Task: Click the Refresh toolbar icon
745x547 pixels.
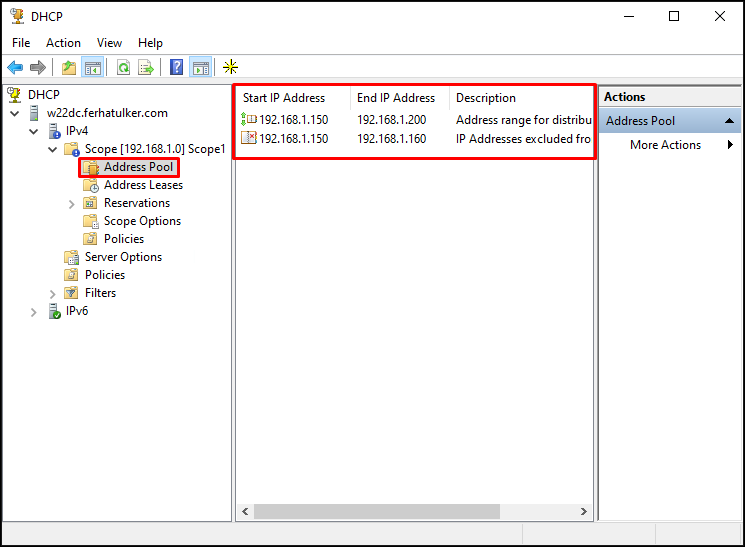Action: [124, 67]
